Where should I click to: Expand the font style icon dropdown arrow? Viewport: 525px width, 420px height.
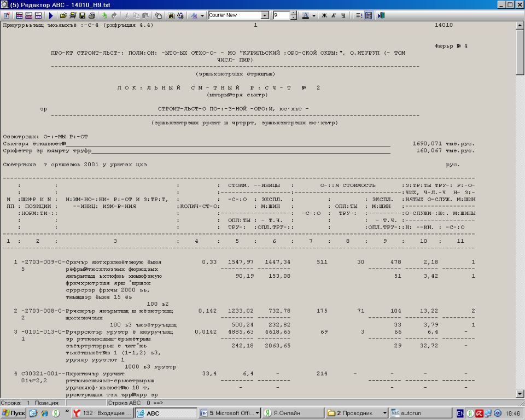202,15
